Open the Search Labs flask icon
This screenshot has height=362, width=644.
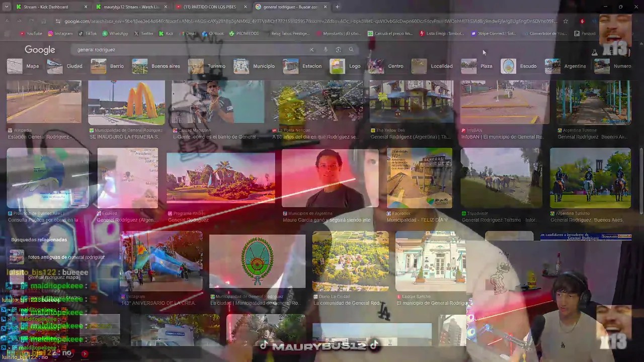click(594, 52)
